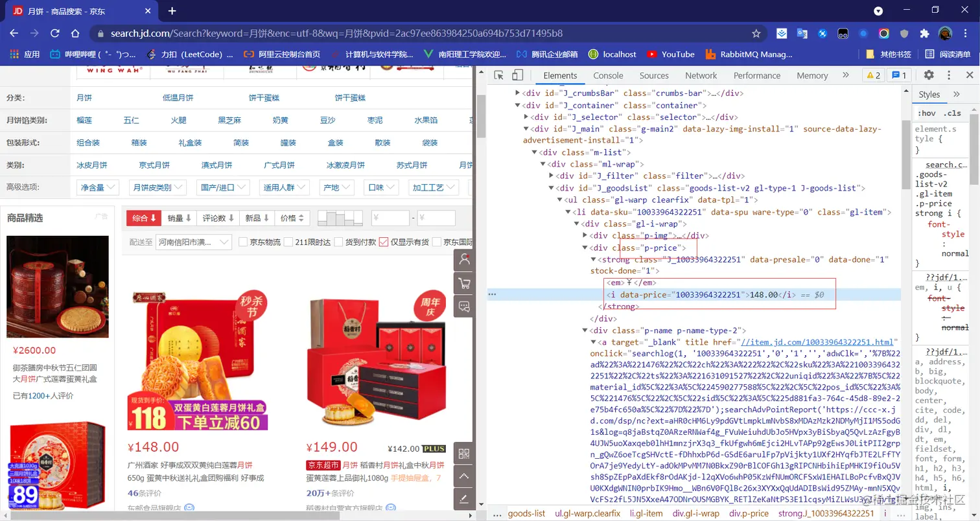Click the DevTools inspect element picker icon
980x521 pixels.
[x=498, y=75]
